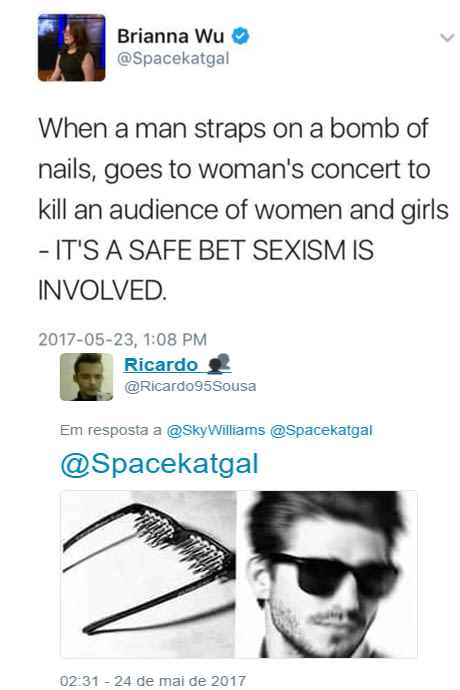The height and width of the screenshot is (690, 460).
Task: Click the 02:31 - 24 de mai de 2017 timestamp
Action: [x=153, y=680]
